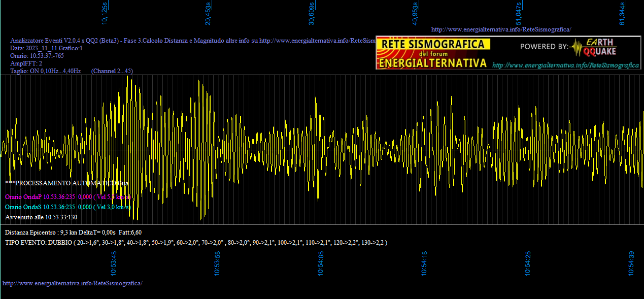Click the POWERED BY: label
The height and width of the screenshot is (299, 644).
click(x=544, y=47)
